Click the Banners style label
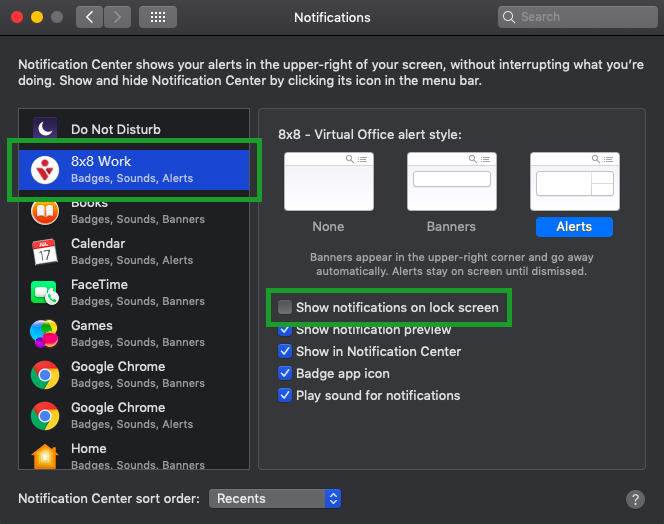This screenshot has height=524, width=664. pos(451,227)
